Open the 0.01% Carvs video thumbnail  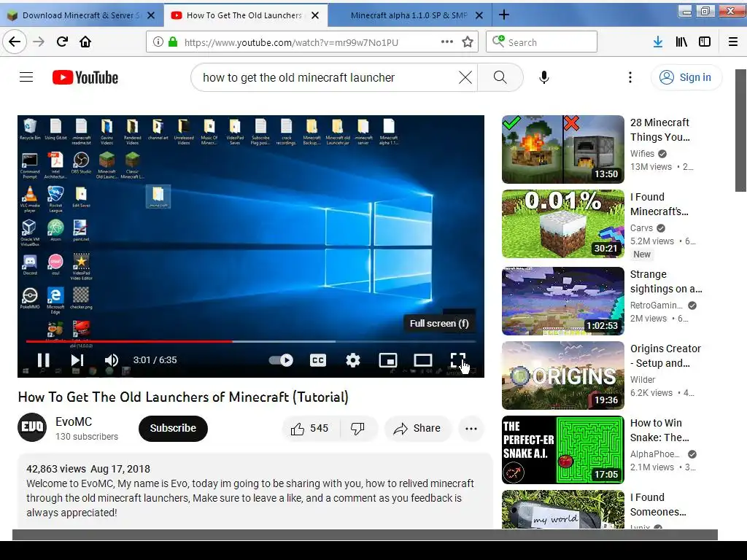pos(562,224)
